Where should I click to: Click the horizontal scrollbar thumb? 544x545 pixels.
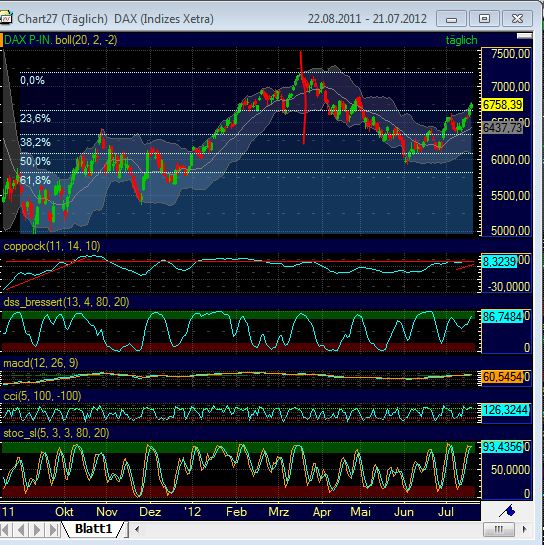tap(499, 530)
